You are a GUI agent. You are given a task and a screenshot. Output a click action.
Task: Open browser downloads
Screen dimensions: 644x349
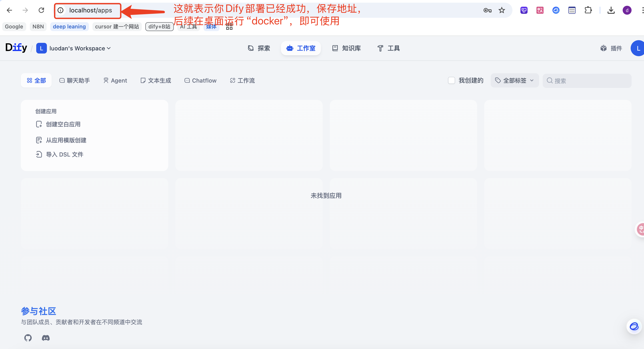pos(611,10)
